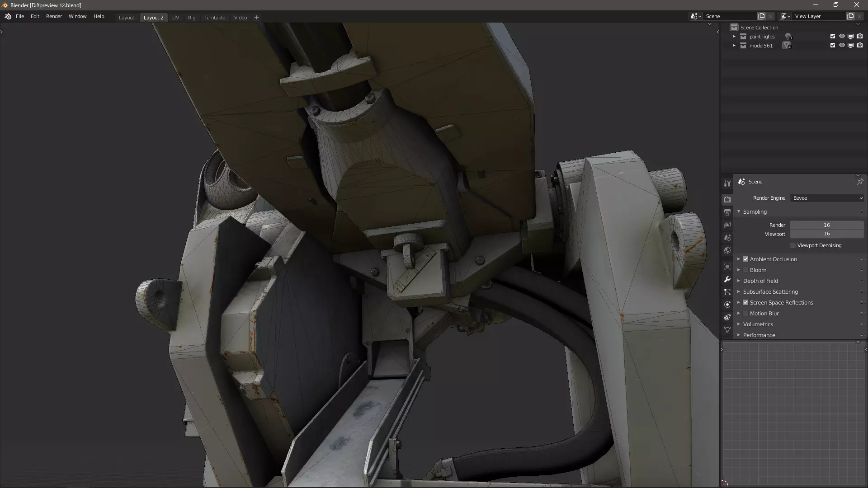Click the New Scene copy icon
868x488 pixels.
tap(761, 16)
